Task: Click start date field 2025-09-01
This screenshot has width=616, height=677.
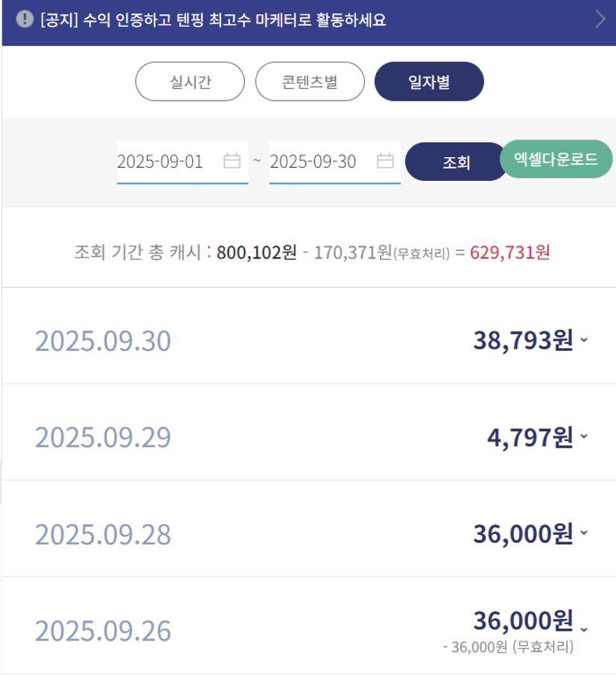Action: (161, 162)
